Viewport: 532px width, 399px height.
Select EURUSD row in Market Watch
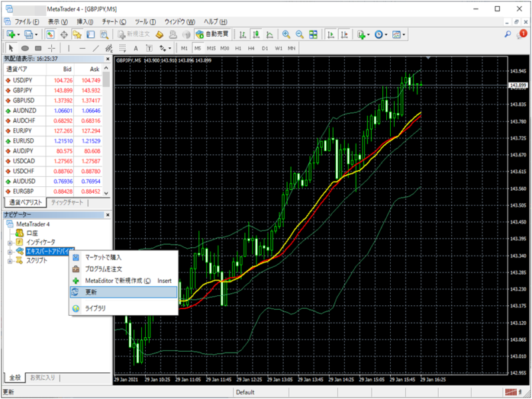pyautogui.click(x=53, y=141)
